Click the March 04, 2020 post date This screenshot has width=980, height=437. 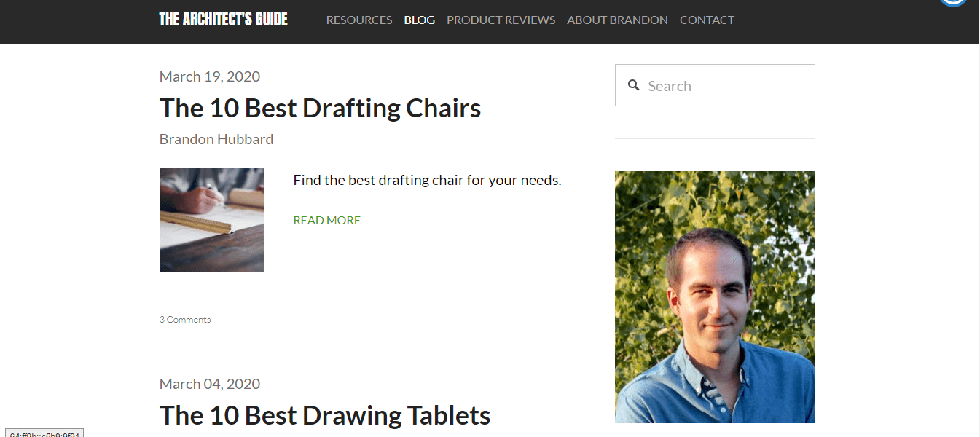pyautogui.click(x=210, y=384)
